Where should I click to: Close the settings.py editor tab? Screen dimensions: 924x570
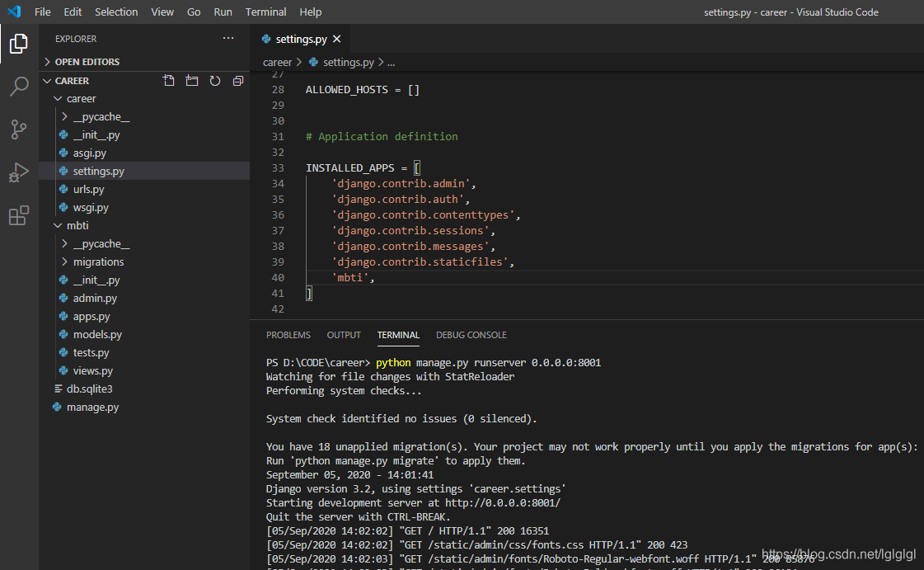point(336,39)
